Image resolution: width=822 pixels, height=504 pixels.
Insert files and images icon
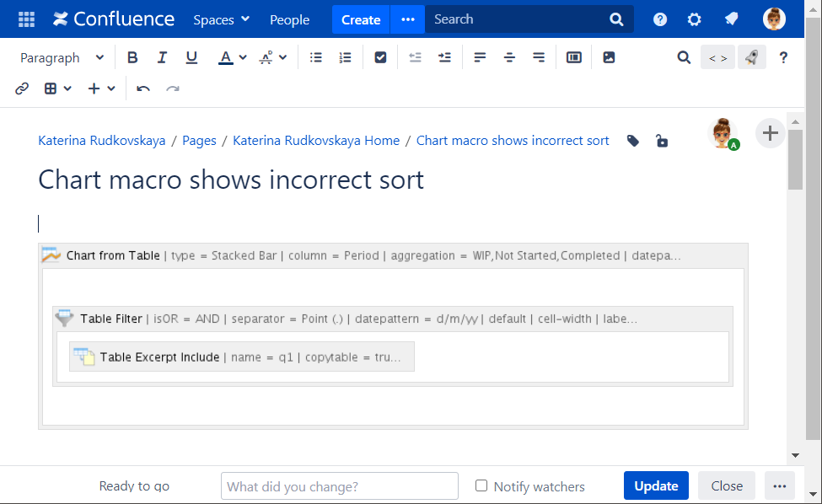pyautogui.click(x=609, y=57)
